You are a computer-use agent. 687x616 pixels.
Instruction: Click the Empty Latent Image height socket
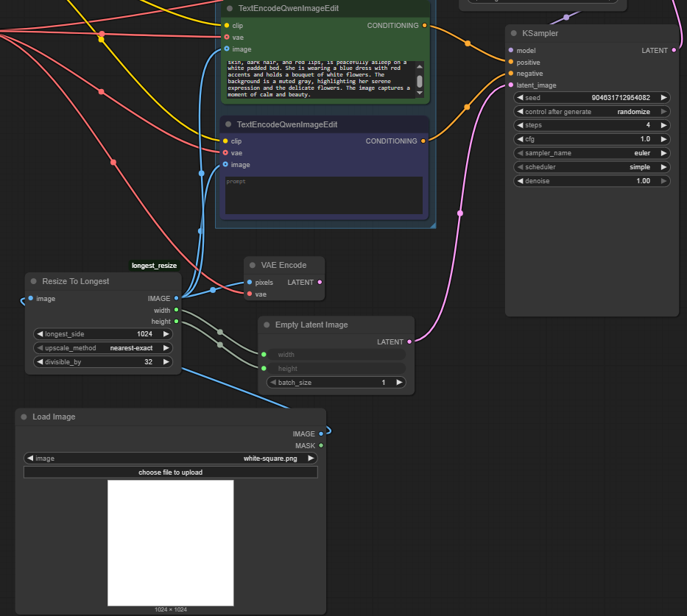(x=264, y=369)
